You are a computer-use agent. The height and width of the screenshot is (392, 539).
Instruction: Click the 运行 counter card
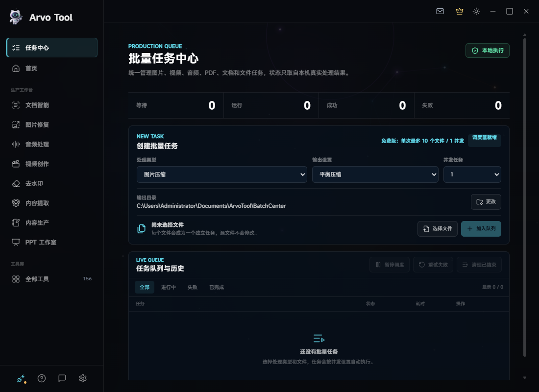pyautogui.click(x=271, y=105)
